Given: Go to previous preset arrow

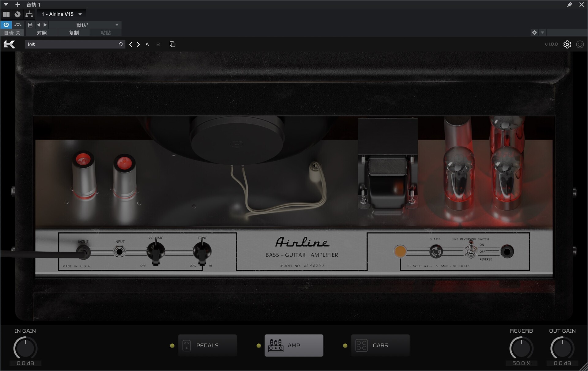Looking at the screenshot, I should [131, 44].
